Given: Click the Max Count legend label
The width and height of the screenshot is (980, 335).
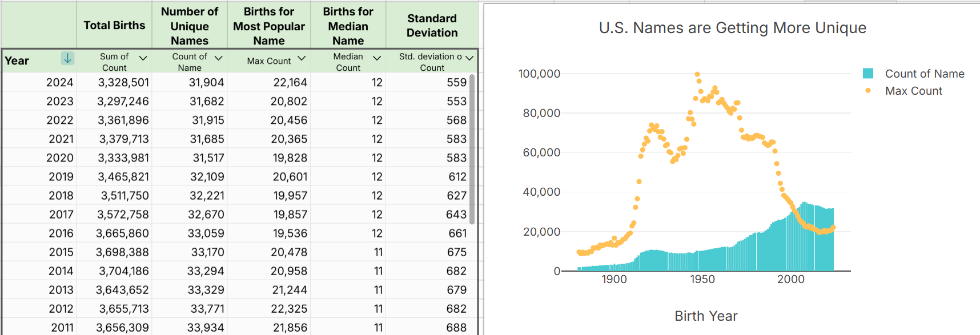Looking at the screenshot, I should coord(913,91).
